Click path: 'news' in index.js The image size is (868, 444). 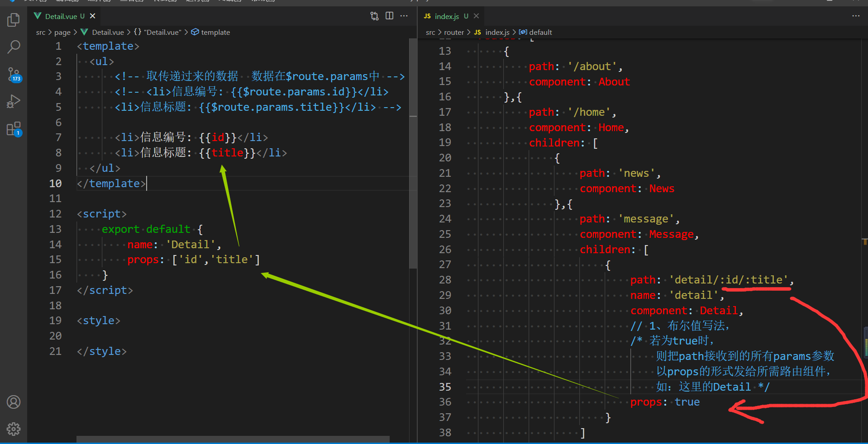(x=620, y=173)
